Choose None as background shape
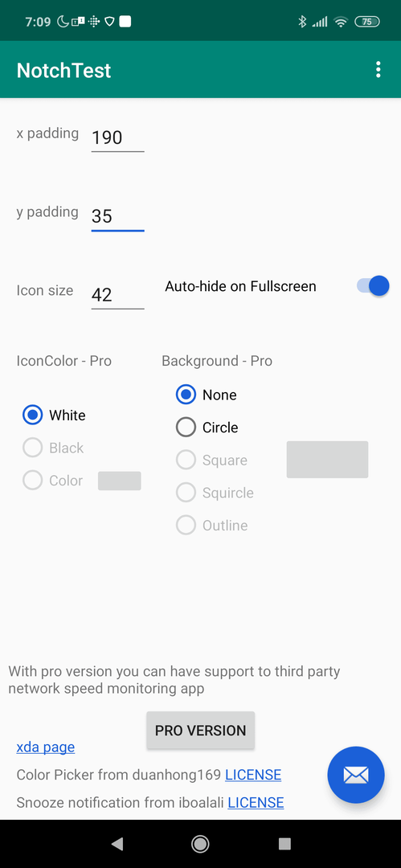 click(x=207, y=395)
